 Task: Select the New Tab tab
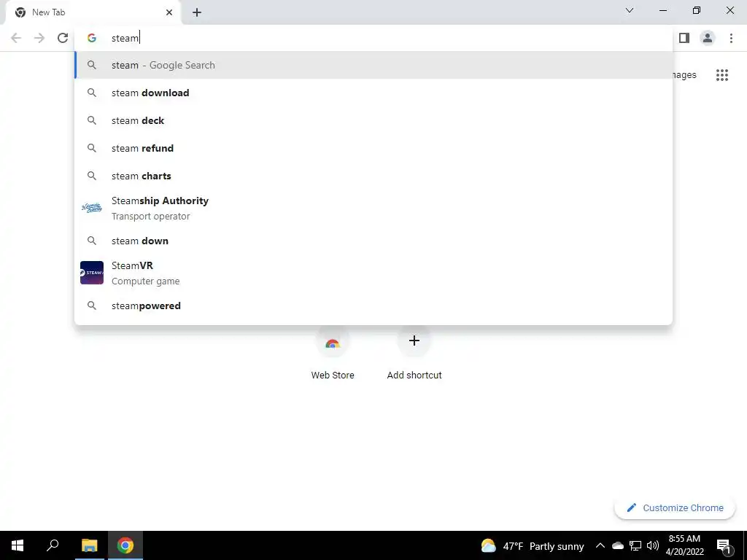click(x=93, y=13)
